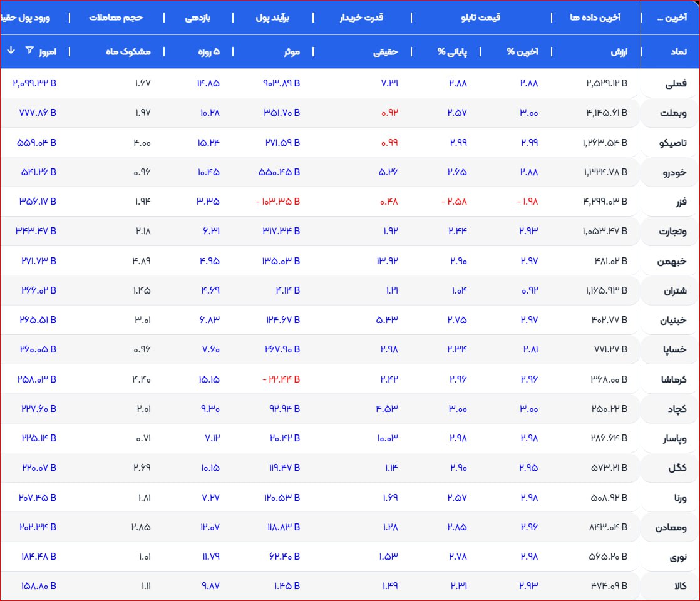
Task: Sort by the امروز column header
Action: pyautogui.click(x=48, y=52)
